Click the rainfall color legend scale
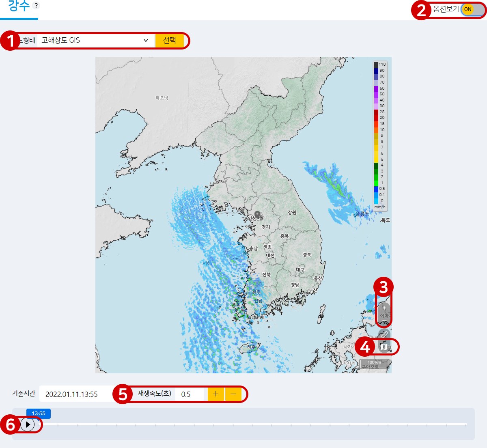The height and width of the screenshot is (448, 487). tap(380, 136)
